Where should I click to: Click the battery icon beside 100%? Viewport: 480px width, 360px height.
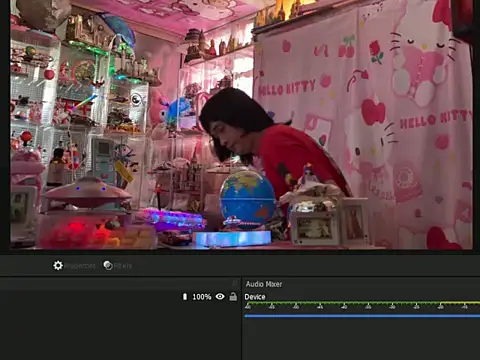click(x=185, y=296)
